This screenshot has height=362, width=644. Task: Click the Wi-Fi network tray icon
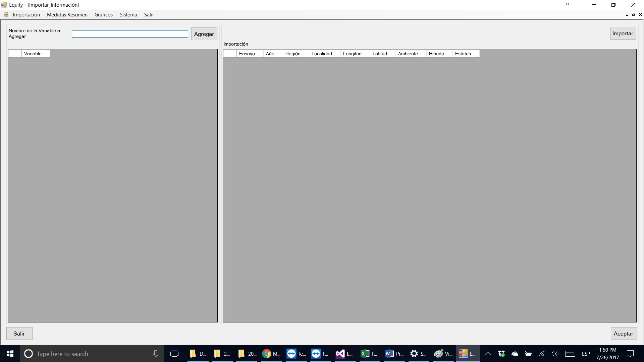coord(542,354)
